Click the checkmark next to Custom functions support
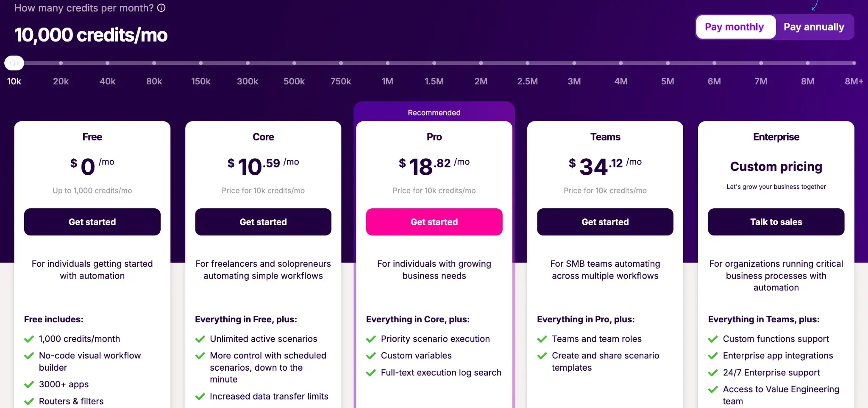The width and height of the screenshot is (868, 408). pos(713,339)
